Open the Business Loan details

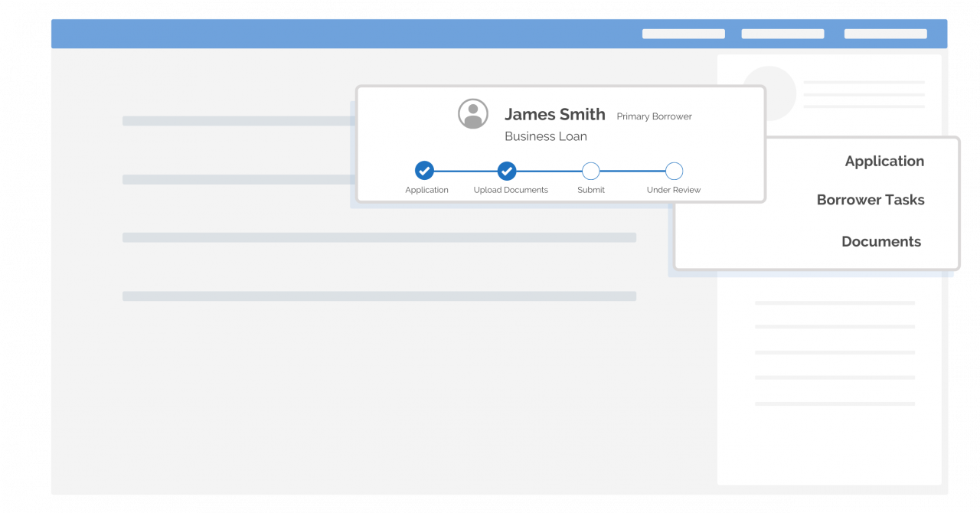pyautogui.click(x=545, y=136)
